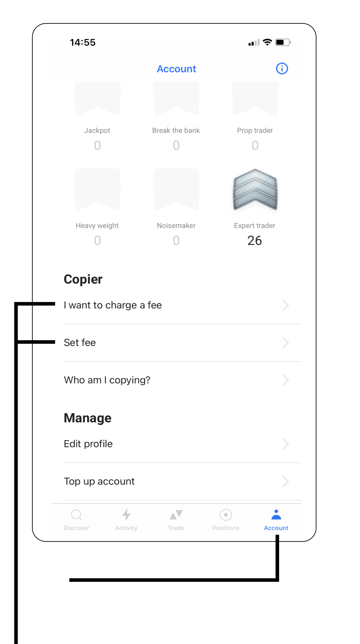Expand chevron on 'I want to charge a fee'
This screenshot has width=360, height=644.
click(286, 305)
